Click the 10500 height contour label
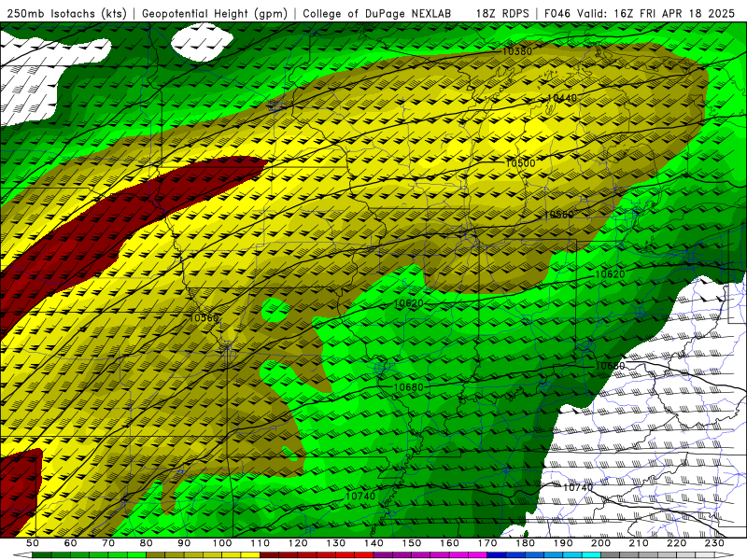This screenshot has width=747, height=560. pyautogui.click(x=520, y=162)
